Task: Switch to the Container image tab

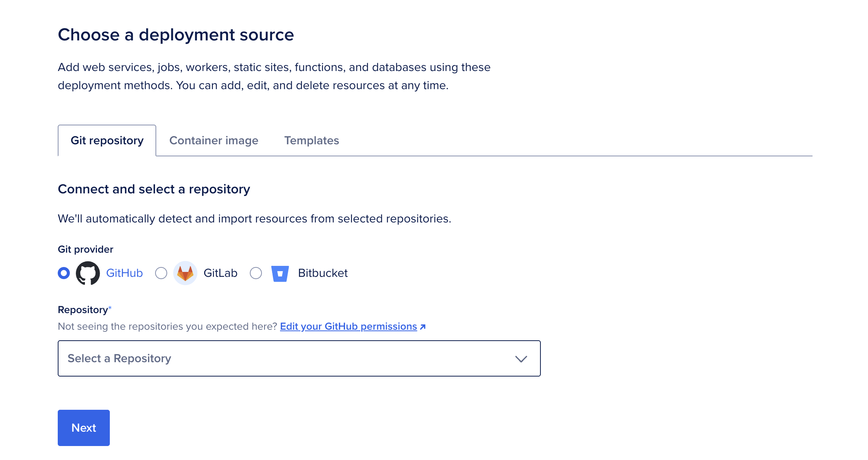Action: [x=214, y=140]
